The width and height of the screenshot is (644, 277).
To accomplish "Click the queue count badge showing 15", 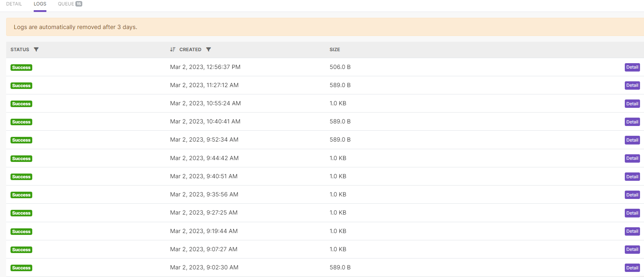I will point(79,4).
